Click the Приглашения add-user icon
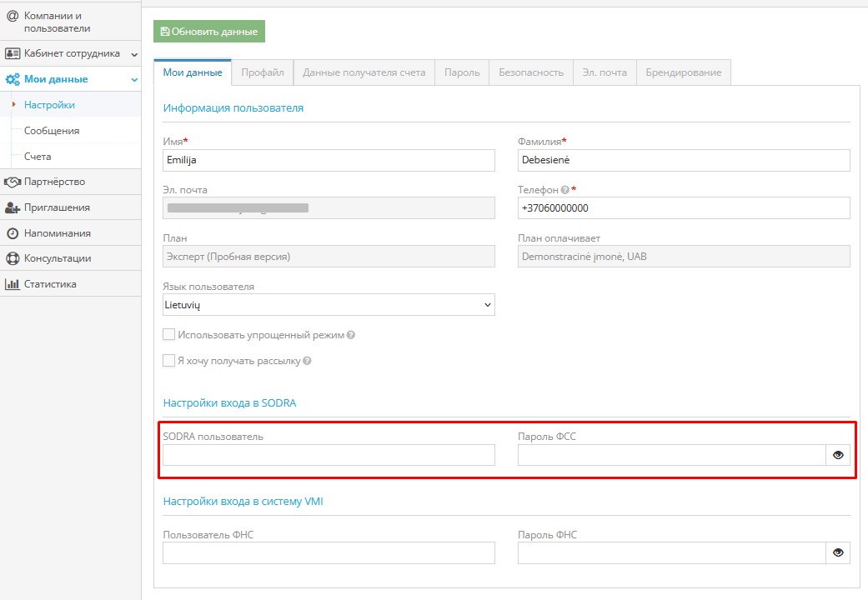Screen dimensions: 868x600 (x=13, y=207)
